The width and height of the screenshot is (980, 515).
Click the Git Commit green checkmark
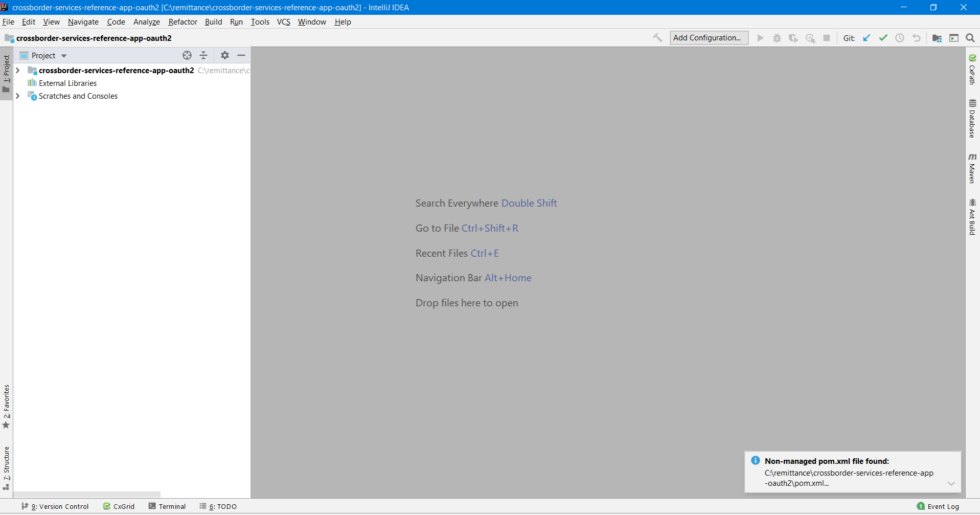coord(883,38)
